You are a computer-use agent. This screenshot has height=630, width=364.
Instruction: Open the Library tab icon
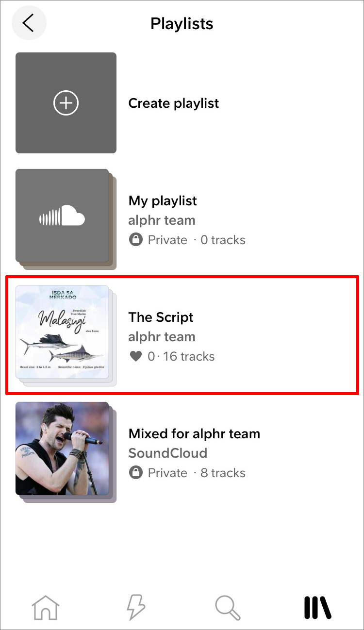(317, 607)
